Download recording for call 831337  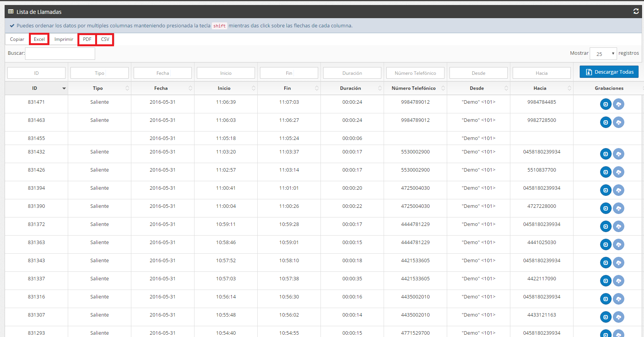pos(619,281)
